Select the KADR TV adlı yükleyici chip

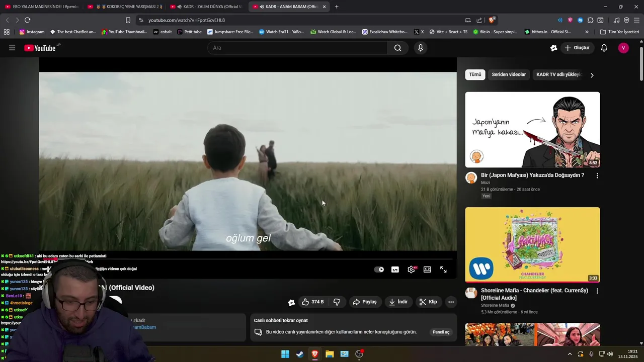click(x=558, y=75)
